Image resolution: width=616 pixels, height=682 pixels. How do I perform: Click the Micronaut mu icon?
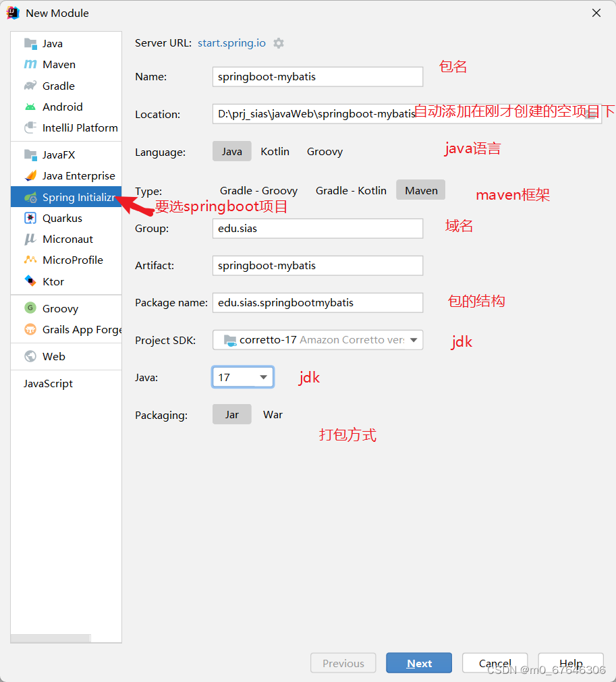(30, 239)
